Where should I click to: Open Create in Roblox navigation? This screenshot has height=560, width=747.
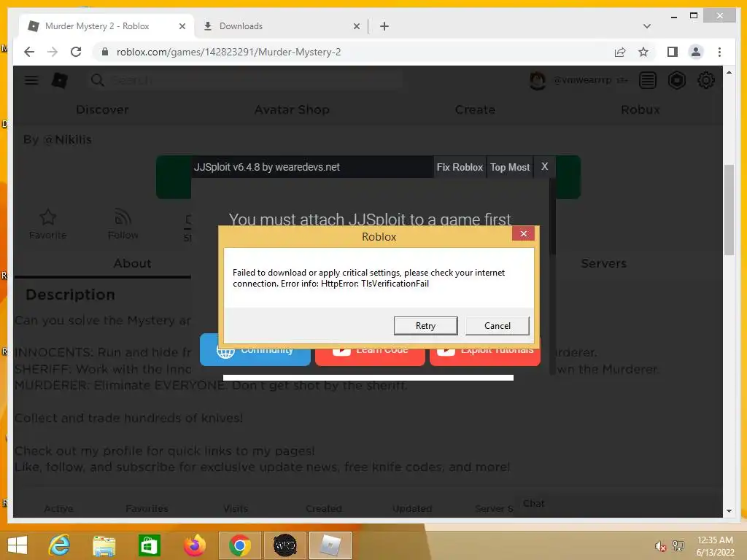point(475,110)
